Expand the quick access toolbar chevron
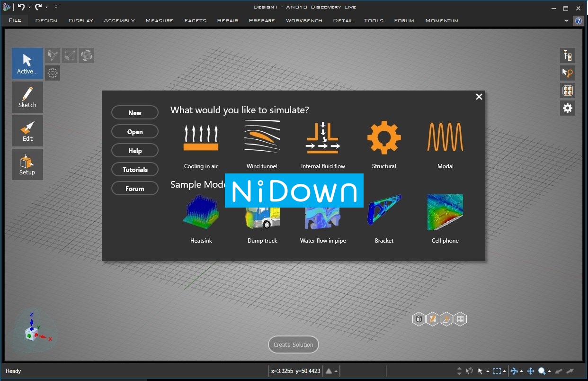Screen dimensions: 588x381 [x=55, y=7]
